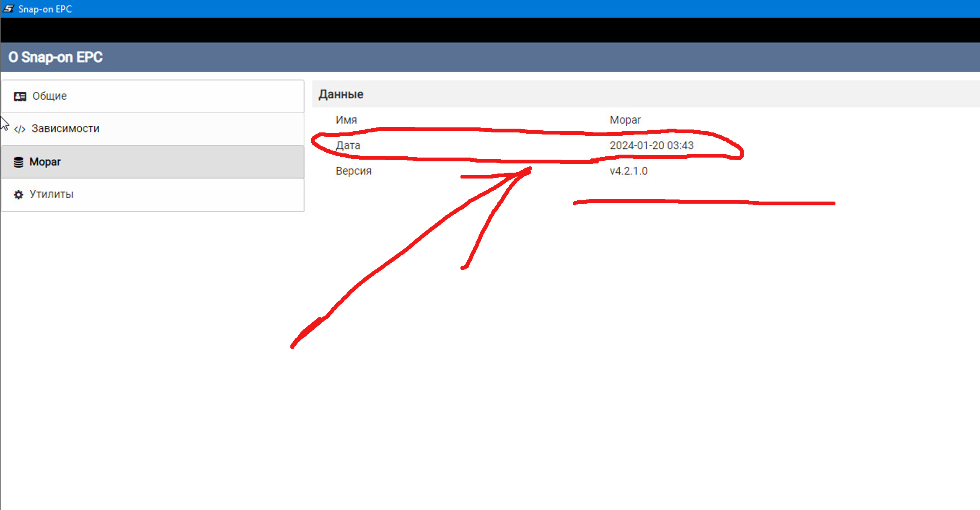Click the date value 2024-01-20 03:43
This screenshot has height=510, width=980.
click(651, 145)
